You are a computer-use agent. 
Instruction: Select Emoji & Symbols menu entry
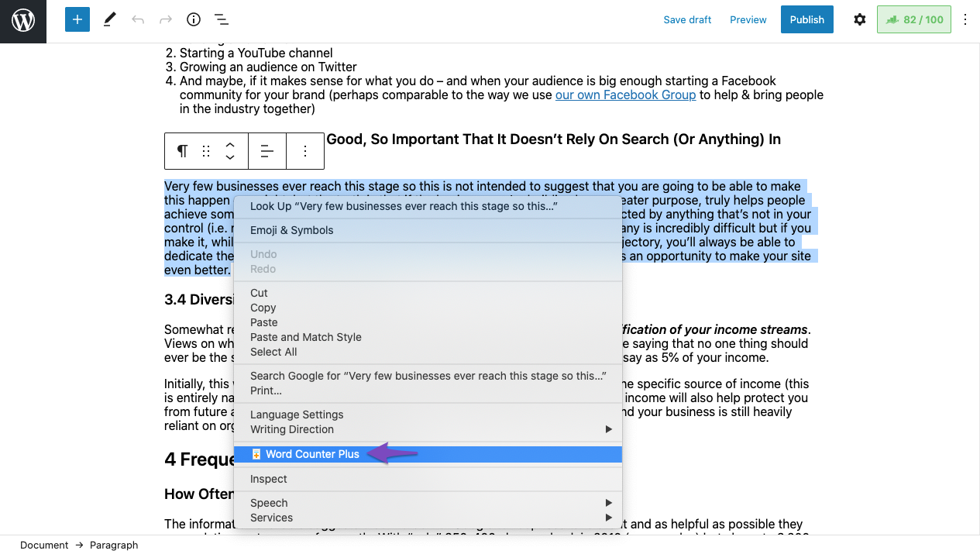[x=428, y=230]
